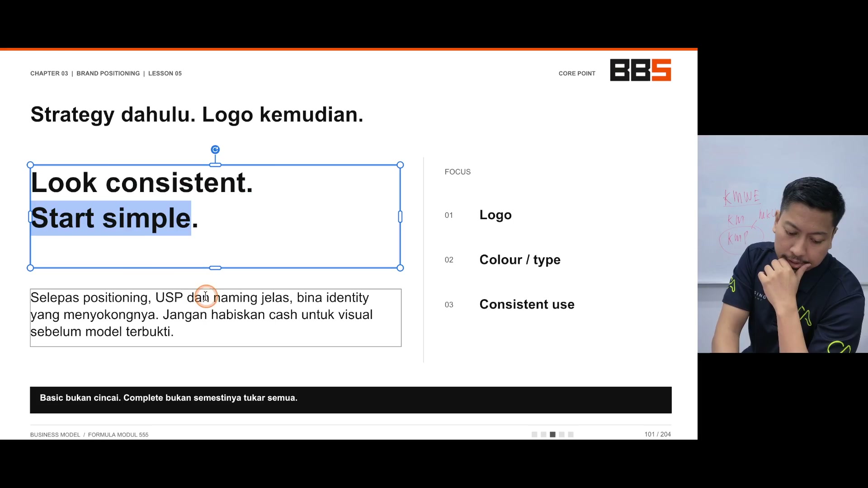Click the presenter webcam video
The height and width of the screenshot is (488, 868).
(783, 244)
